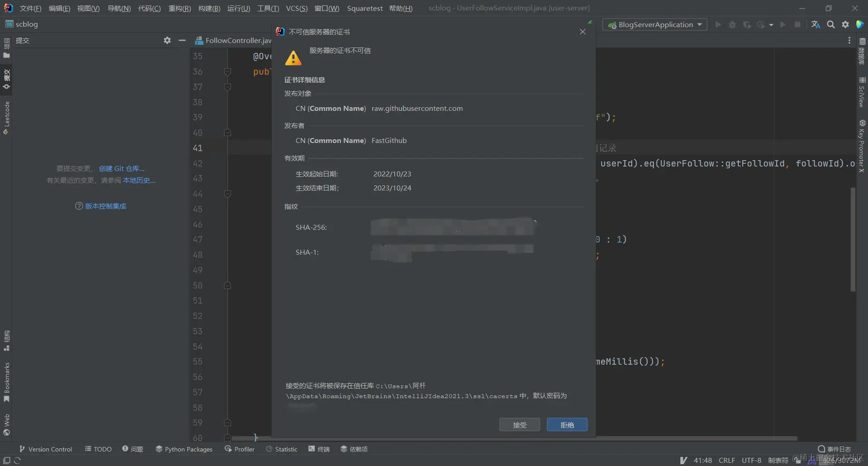
Task: Open the SciView tool window
Action: 862,92
